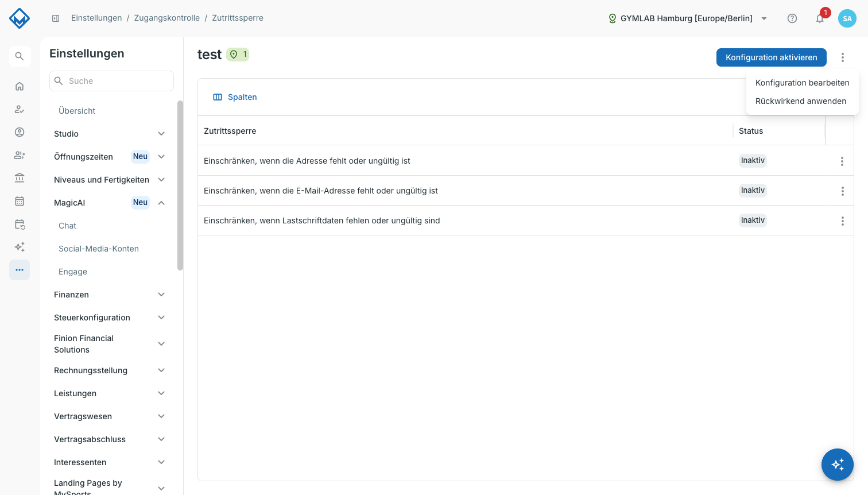Open row menu for E-Mail-Adresse rule
The width and height of the screenshot is (868, 495).
pos(842,191)
